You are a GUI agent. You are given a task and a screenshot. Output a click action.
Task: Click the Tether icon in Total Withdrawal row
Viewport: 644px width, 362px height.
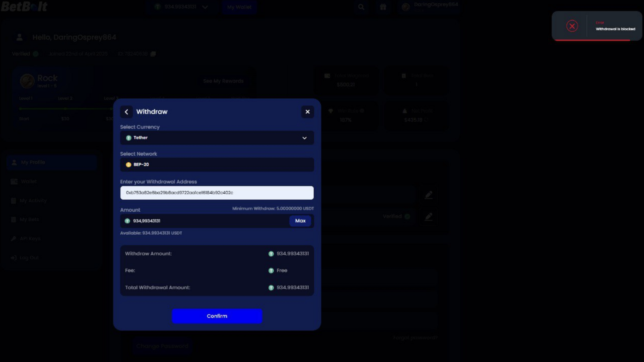pos(271,288)
